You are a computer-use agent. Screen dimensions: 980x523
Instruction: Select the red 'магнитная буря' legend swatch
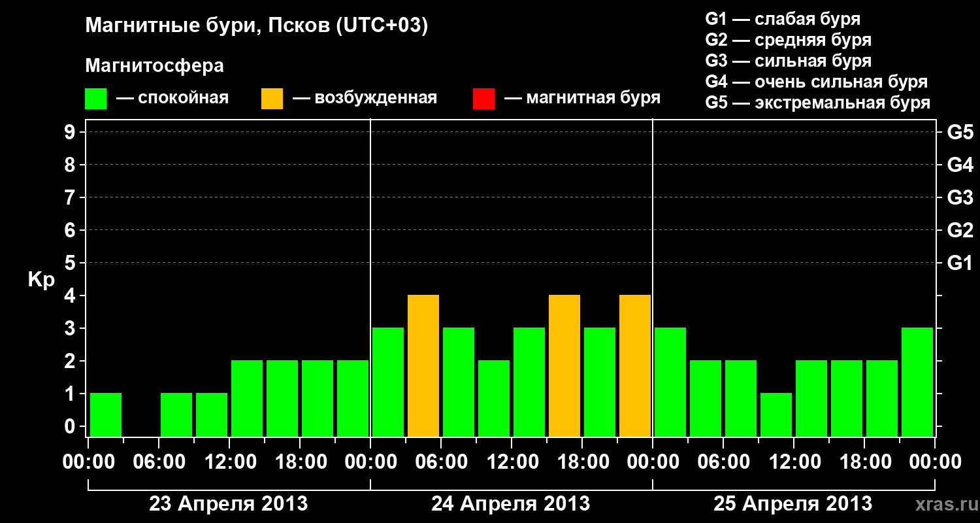[483, 99]
